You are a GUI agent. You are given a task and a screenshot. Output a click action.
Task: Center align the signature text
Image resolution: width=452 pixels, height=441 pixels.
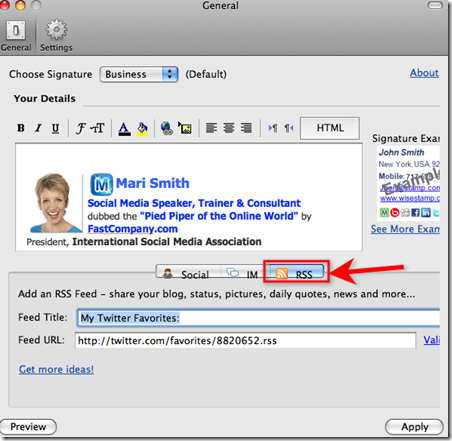coord(229,128)
